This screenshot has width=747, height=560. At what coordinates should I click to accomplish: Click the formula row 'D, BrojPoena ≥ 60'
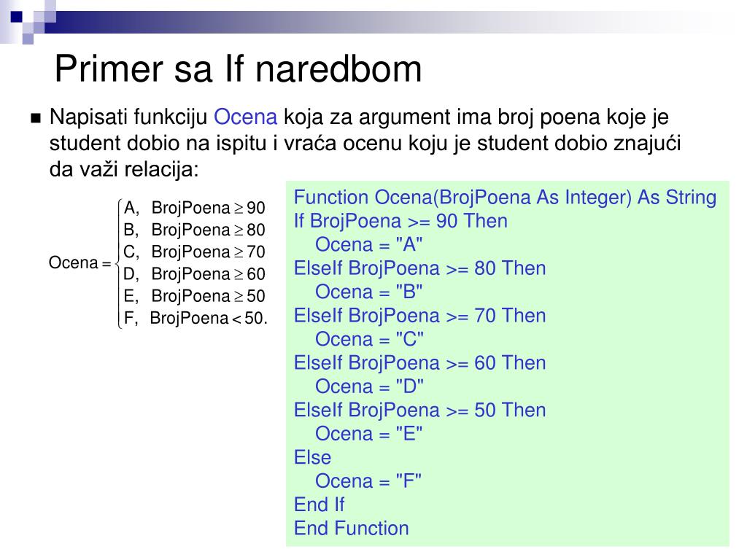[194, 274]
